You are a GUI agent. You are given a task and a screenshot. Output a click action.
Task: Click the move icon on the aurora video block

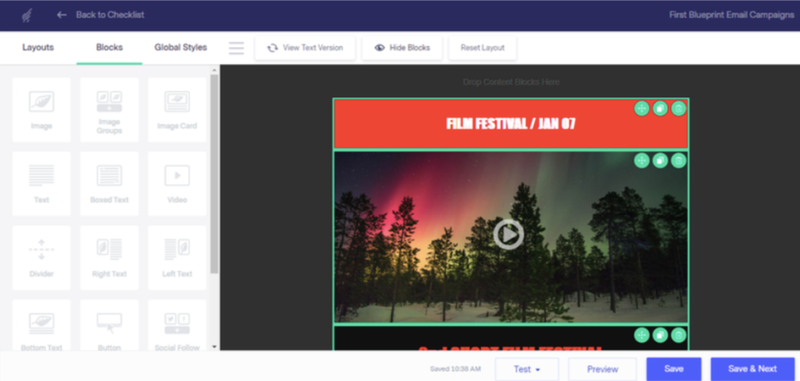641,161
